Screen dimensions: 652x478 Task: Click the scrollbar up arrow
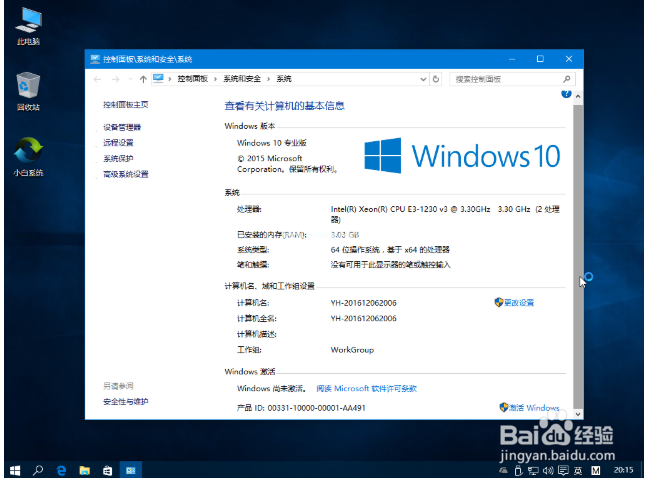click(x=578, y=96)
